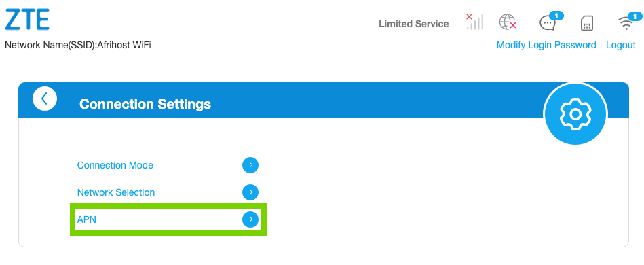The image size is (644, 265).
Task: Open the Network Selection entry
Action: 116,192
